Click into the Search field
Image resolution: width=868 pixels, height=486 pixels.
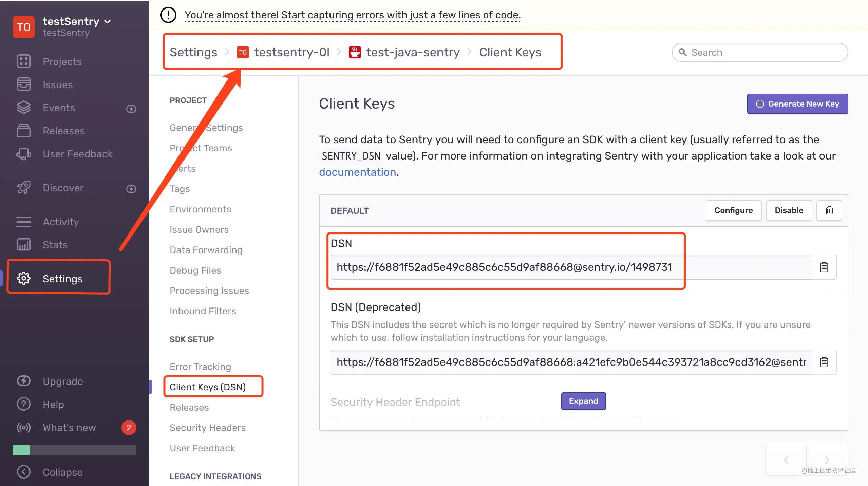[760, 52]
